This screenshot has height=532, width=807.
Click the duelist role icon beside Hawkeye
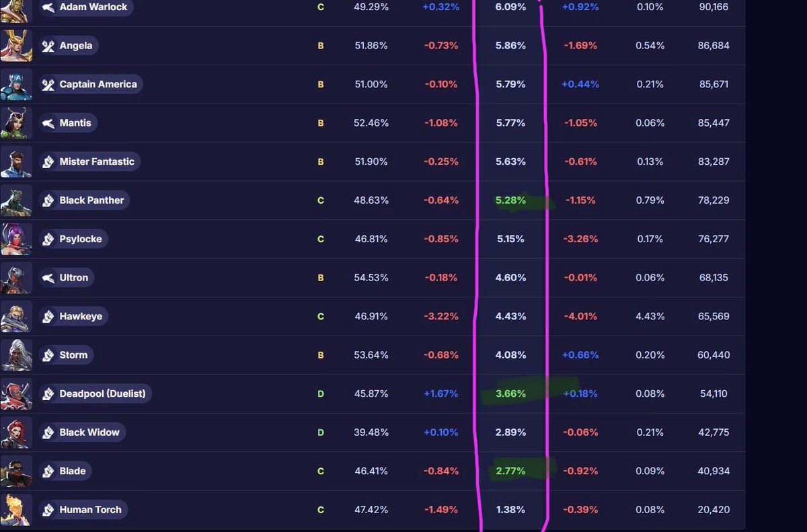(x=48, y=317)
